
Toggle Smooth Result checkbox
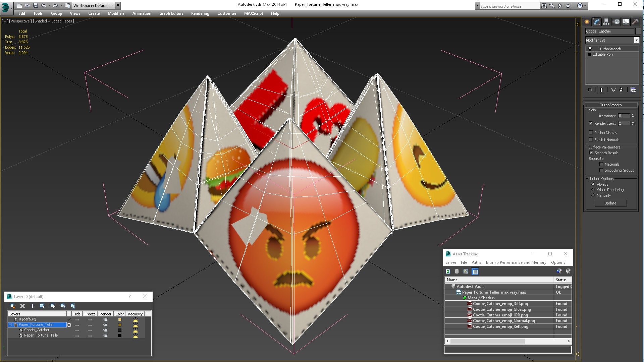point(591,153)
